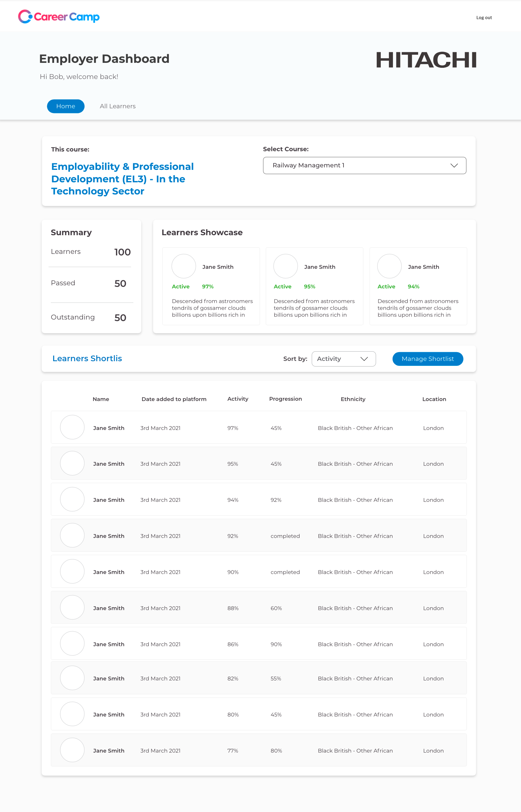Click avatar in the 90% activity table row
The width and height of the screenshot is (521, 812).
click(x=72, y=571)
